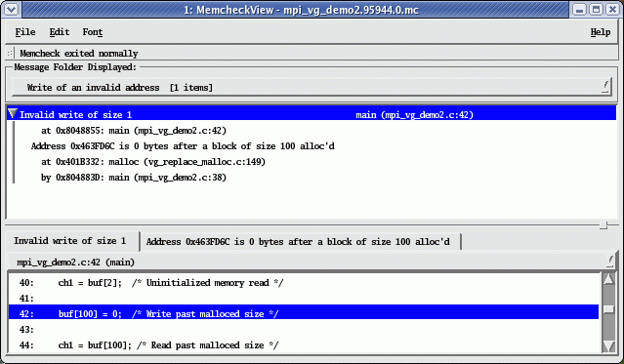The image size is (624, 364).
Task: Open the window menu in title bar
Action: (x=11, y=9)
